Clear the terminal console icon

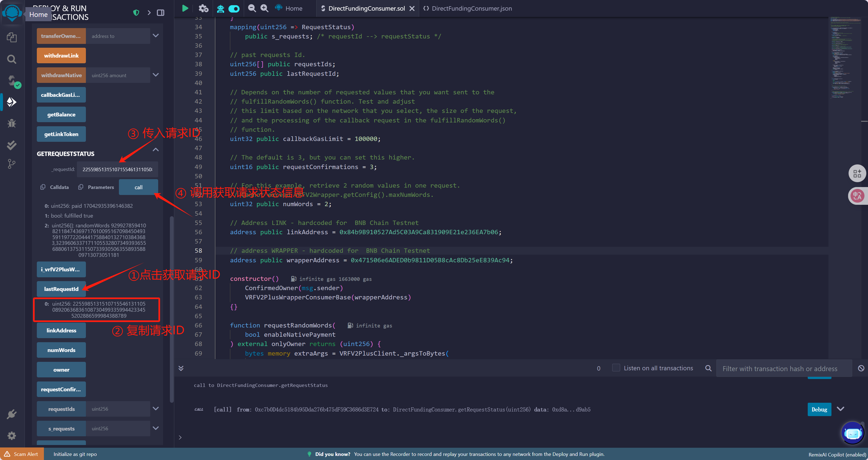(861, 368)
